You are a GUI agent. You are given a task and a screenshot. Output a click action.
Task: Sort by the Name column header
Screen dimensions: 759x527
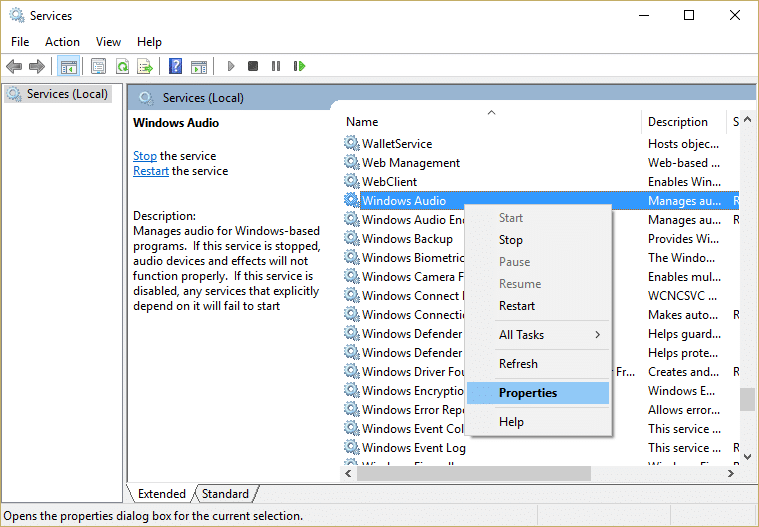362,122
